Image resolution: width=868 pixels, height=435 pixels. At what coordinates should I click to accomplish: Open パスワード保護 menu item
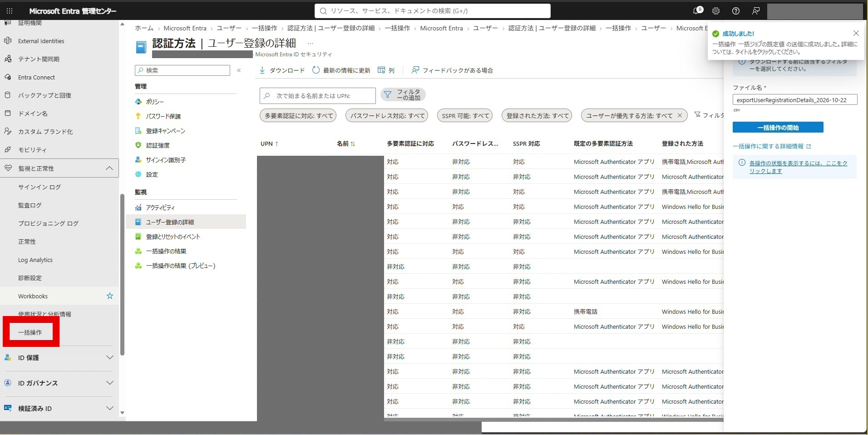coord(163,116)
